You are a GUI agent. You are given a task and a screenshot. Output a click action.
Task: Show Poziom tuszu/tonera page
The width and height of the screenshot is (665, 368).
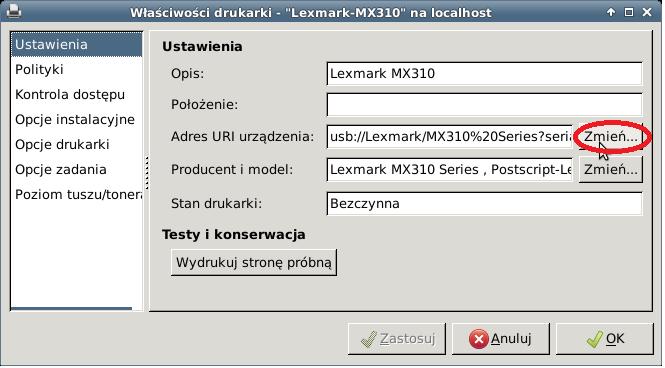click(x=76, y=195)
